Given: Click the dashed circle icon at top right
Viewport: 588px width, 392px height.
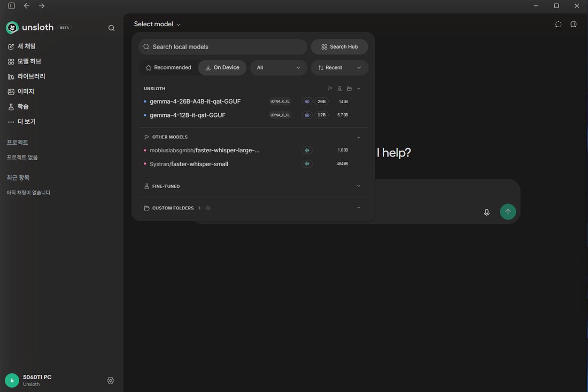Looking at the screenshot, I should 559,25.
